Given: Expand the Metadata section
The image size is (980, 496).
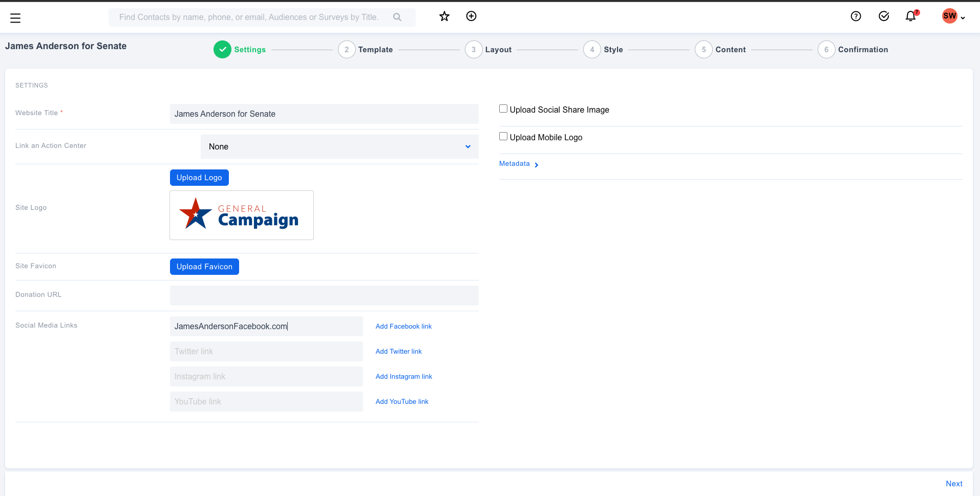Looking at the screenshot, I should [518, 164].
